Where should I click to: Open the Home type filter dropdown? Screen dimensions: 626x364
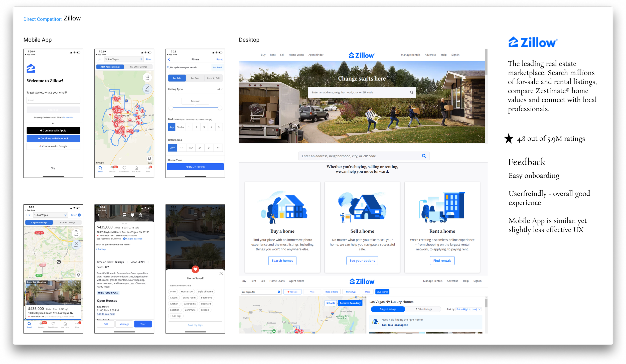[351, 292]
